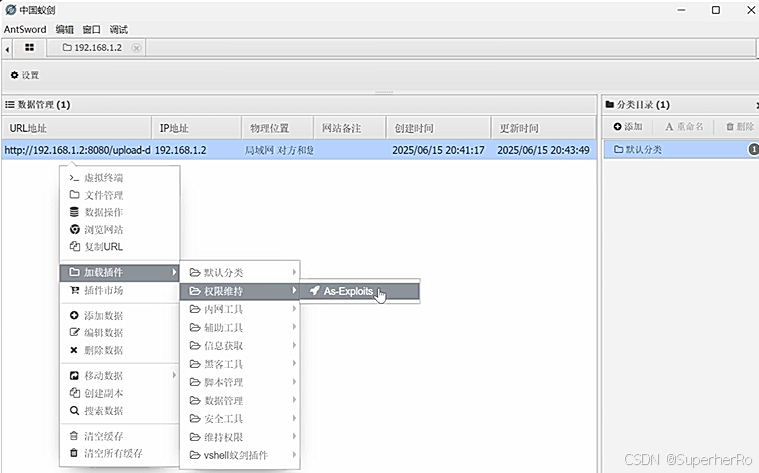Screen dimensions: 759x473
Task: Click the AntSword logo in title bar
Action: [x=11, y=10]
